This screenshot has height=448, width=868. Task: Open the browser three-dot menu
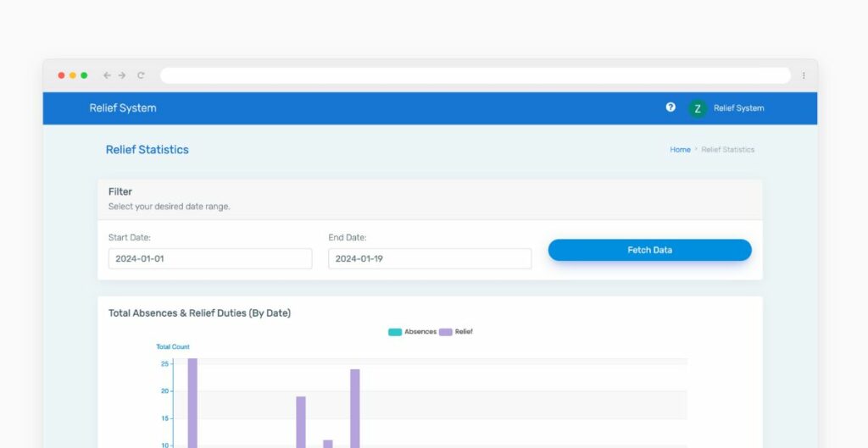[804, 75]
